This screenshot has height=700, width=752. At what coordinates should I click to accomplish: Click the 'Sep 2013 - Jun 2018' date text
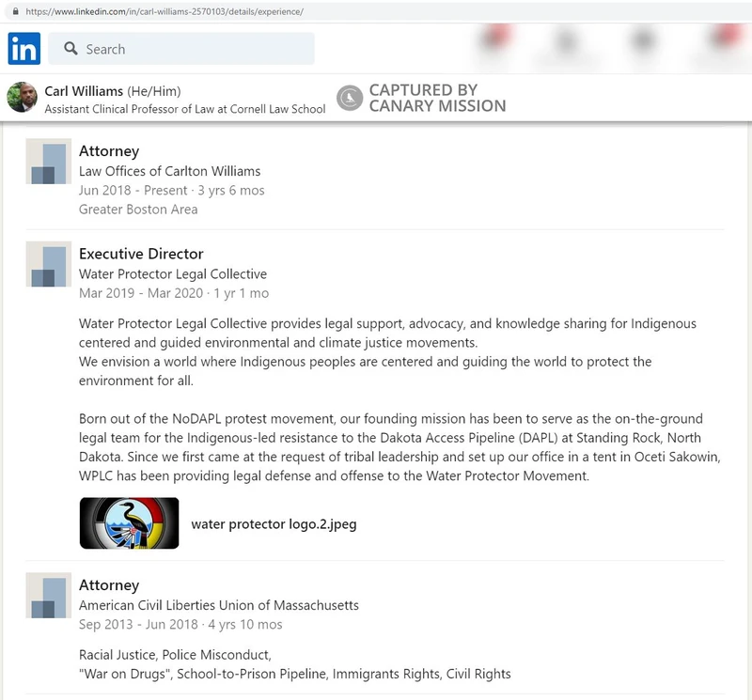tap(138, 624)
